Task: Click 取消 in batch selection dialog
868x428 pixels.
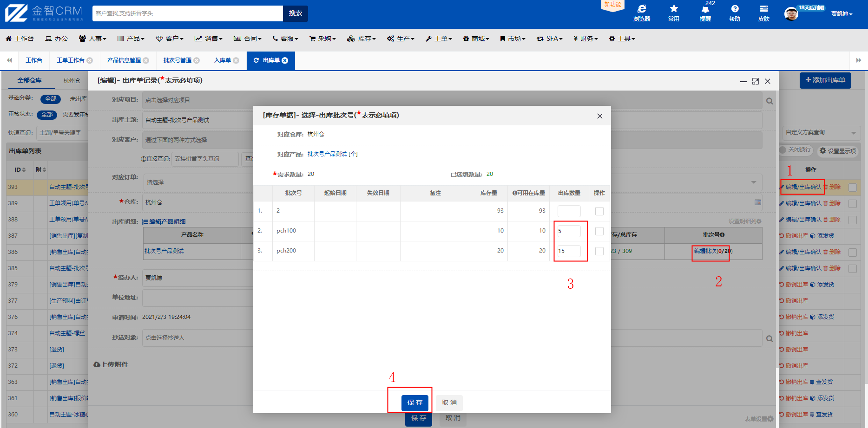Action: pyautogui.click(x=449, y=402)
